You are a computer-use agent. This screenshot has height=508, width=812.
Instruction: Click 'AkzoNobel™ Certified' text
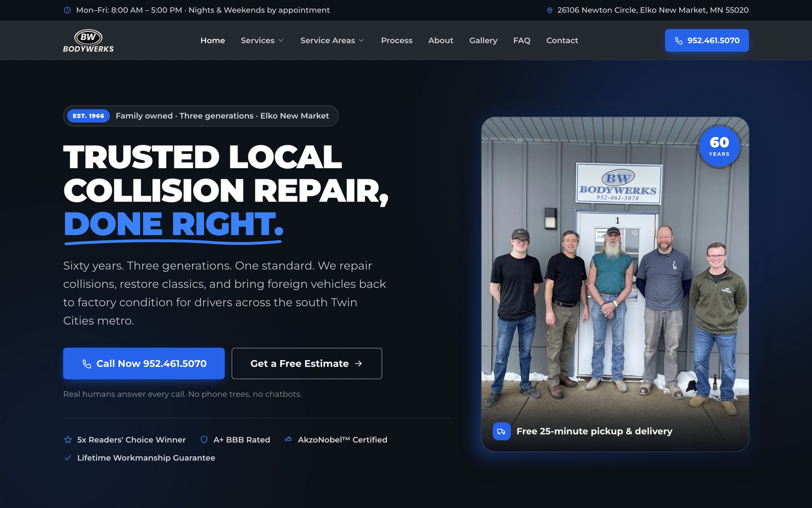tap(343, 440)
